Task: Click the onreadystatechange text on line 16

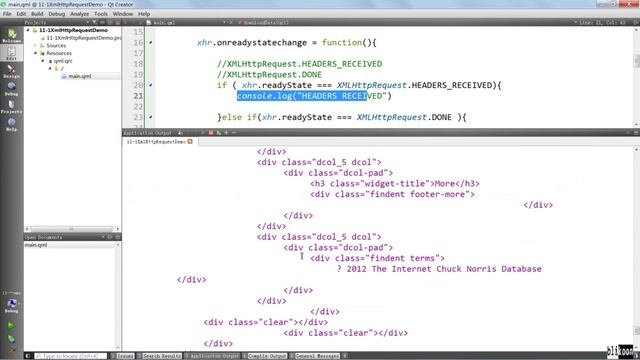Action: 262,42
